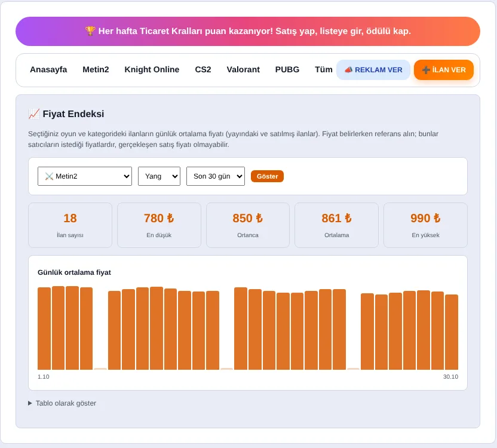
Task: Select the PUBG tab
Action: pyautogui.click(x=287, y=69)
